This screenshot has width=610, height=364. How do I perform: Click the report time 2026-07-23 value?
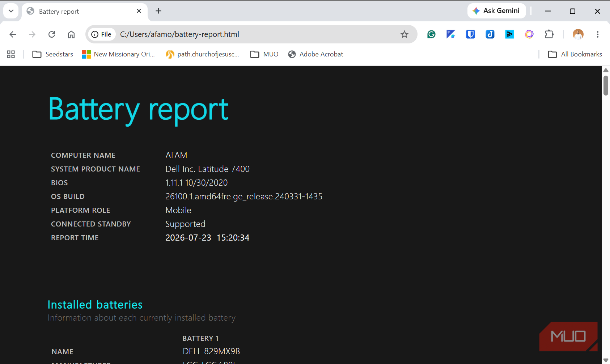pos(207,238)
